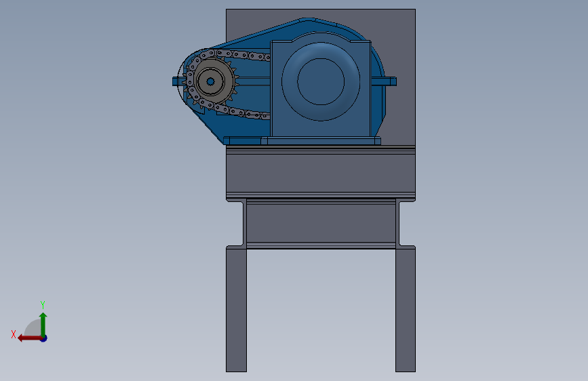Click the blue Z axis dot of the triad
588x381 pixels.
point(44,338)
